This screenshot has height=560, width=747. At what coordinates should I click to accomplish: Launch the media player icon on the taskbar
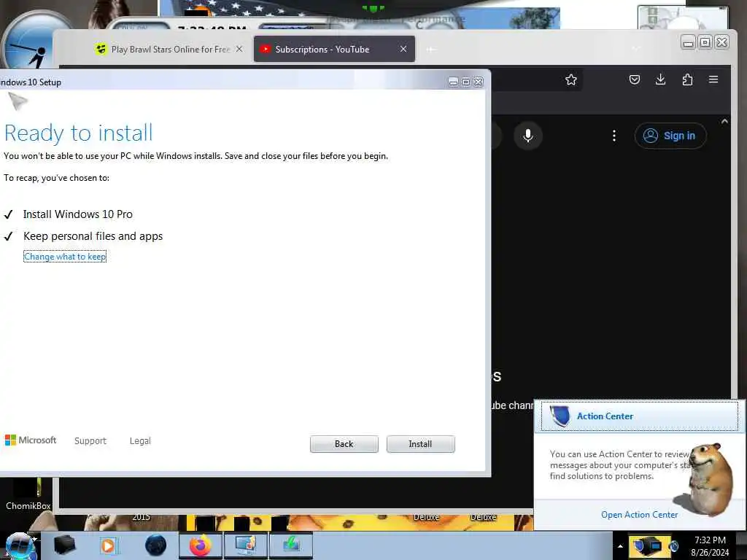[108, 545]
